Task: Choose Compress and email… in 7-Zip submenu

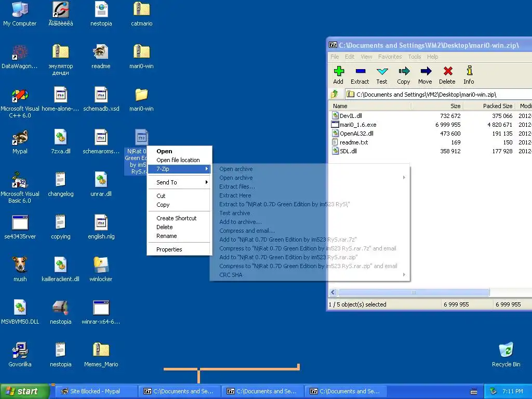Action: [x=310, y=231]
